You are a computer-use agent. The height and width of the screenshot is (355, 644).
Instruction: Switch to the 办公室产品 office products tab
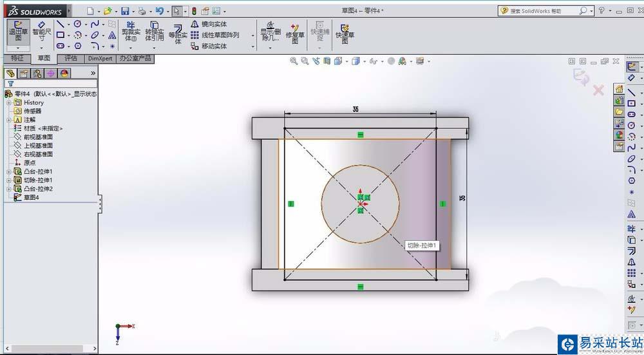pos(135,59)
